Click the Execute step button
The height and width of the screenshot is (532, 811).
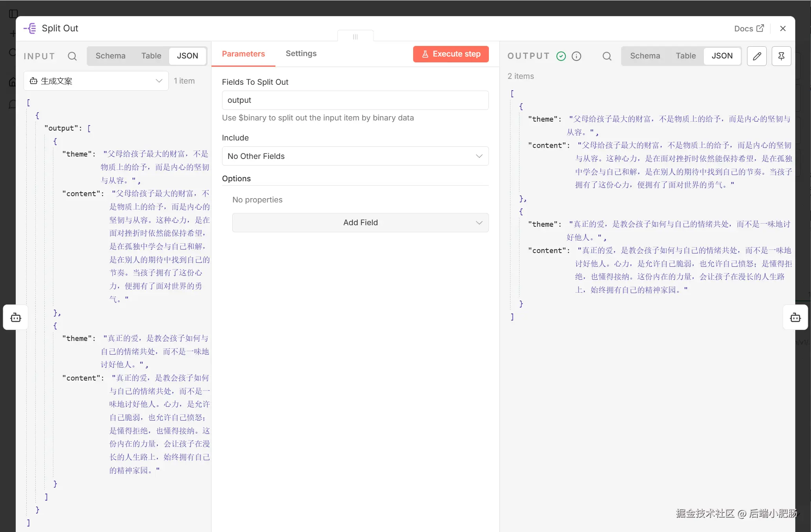point(451,54)
